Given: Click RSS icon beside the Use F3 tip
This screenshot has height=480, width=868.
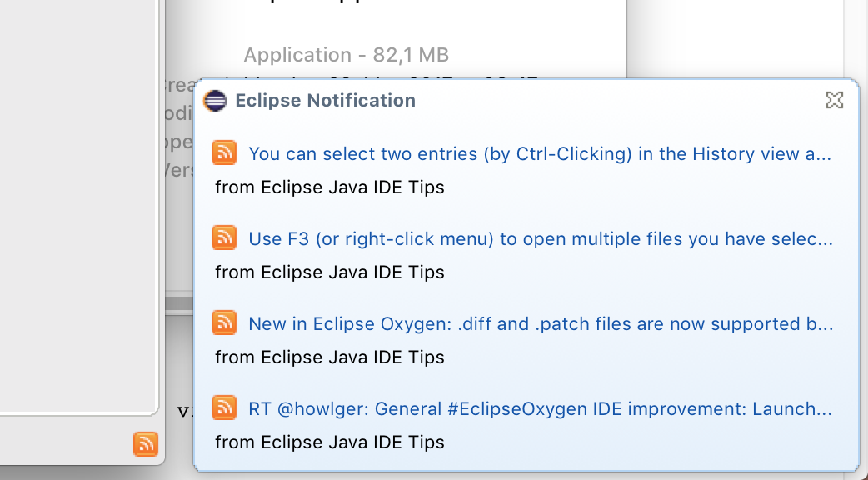Looking at the screenshot, I should pos(225,237).
